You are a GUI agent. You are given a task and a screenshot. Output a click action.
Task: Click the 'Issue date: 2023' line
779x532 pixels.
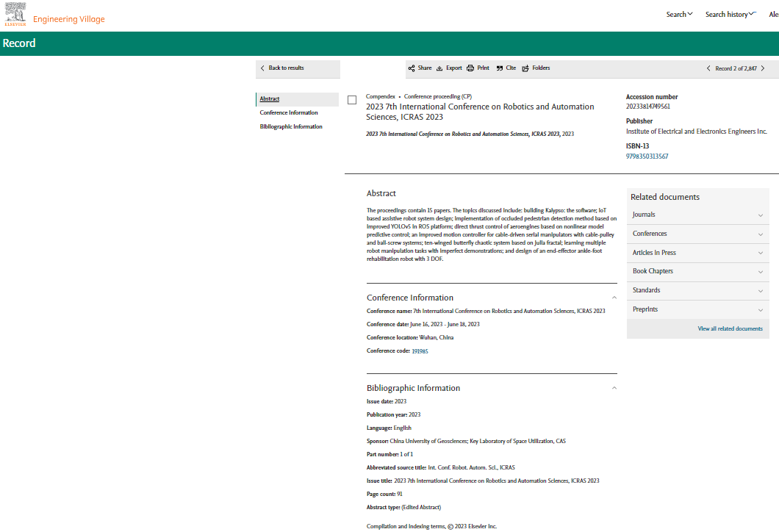387,401
